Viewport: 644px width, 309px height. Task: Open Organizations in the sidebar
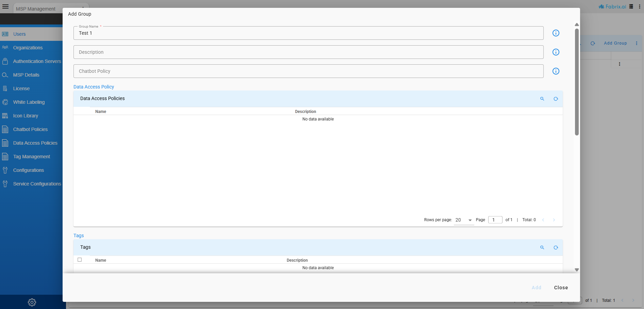pos(28,48)
